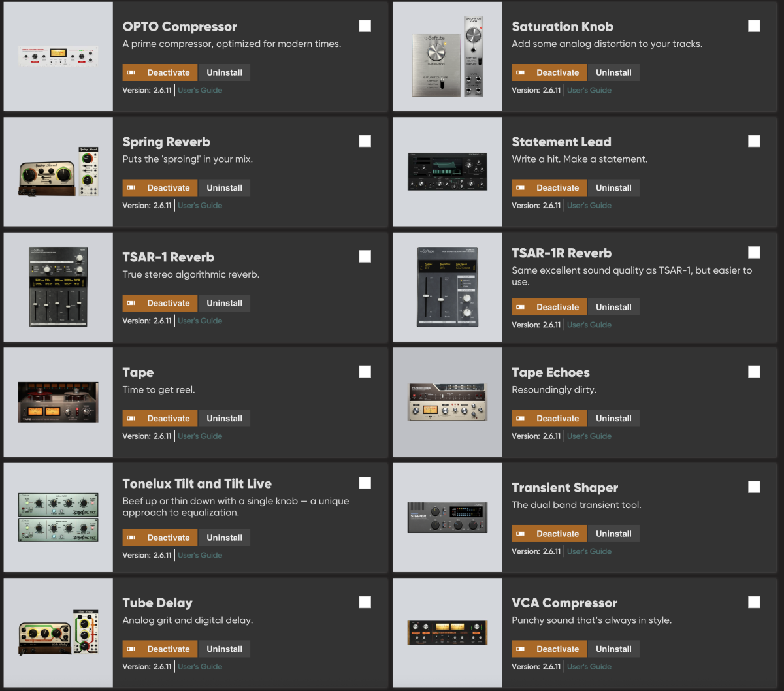
Task: Tick the OPTO Compressor checkbox
Action: click(365, 26)
